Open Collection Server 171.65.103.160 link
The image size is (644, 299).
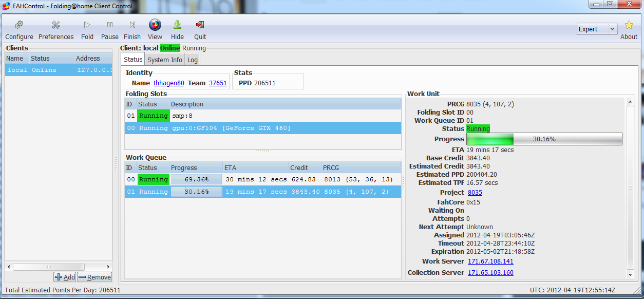490,272
